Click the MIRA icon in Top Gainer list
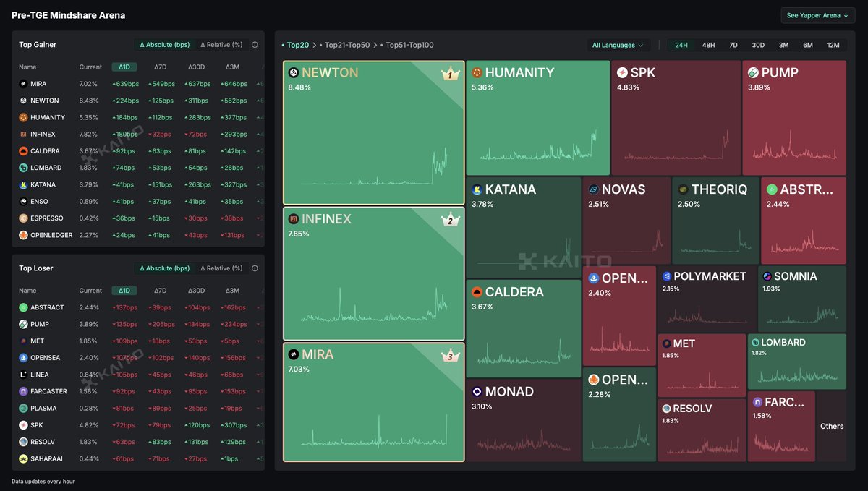This screenshot has width=868, height=491. pyautogui.click(x=23, y=84)
